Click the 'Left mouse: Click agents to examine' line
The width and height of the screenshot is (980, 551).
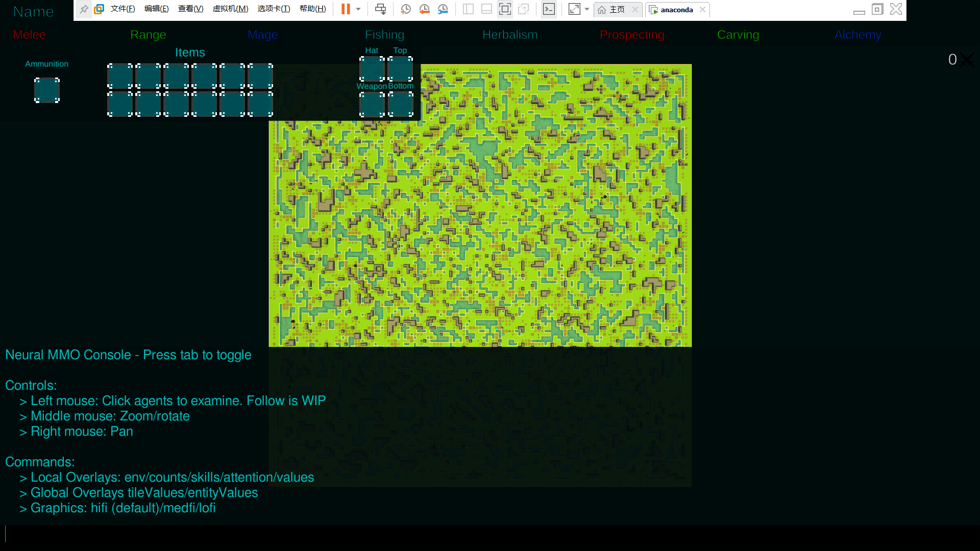coord(173,401)
